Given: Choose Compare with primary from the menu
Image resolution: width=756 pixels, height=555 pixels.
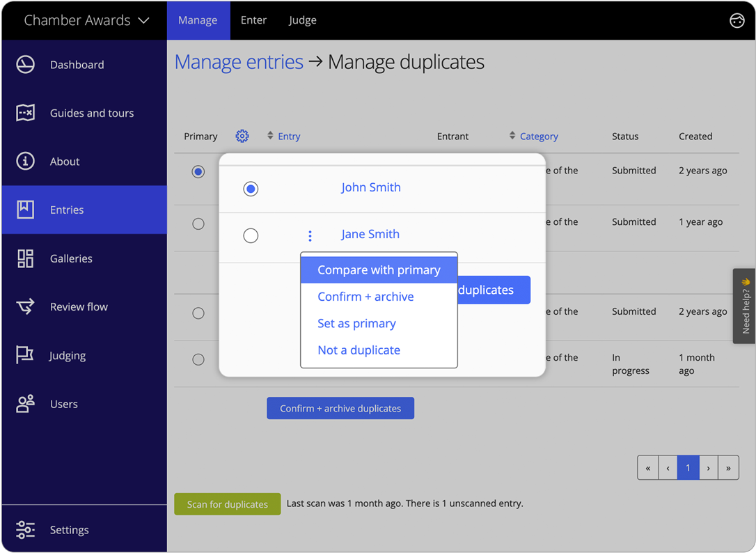Looking at the screenshot, I should [379, 269].
